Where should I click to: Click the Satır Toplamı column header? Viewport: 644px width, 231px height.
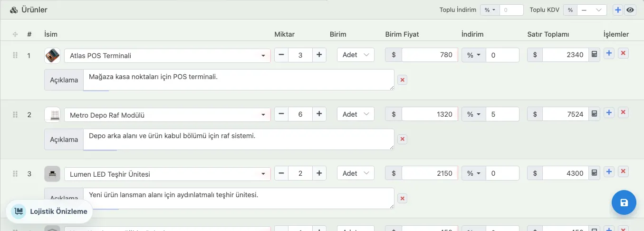[548, 34]
